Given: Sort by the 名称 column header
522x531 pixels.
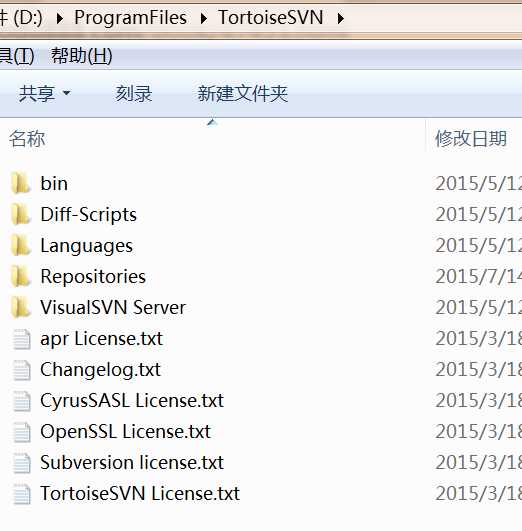Looking at the screenshot, I should point(27,139).
